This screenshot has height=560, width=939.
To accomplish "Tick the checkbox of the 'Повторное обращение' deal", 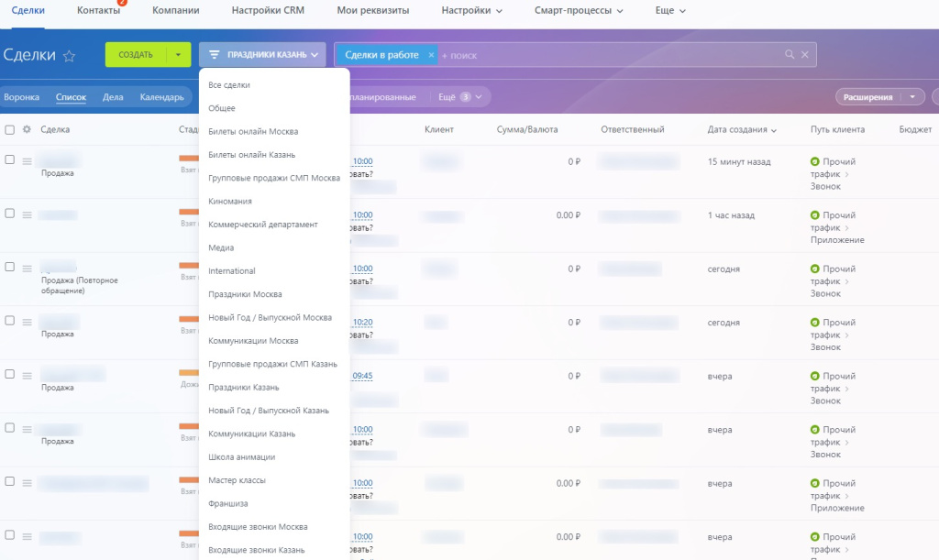I will (9, 267).
